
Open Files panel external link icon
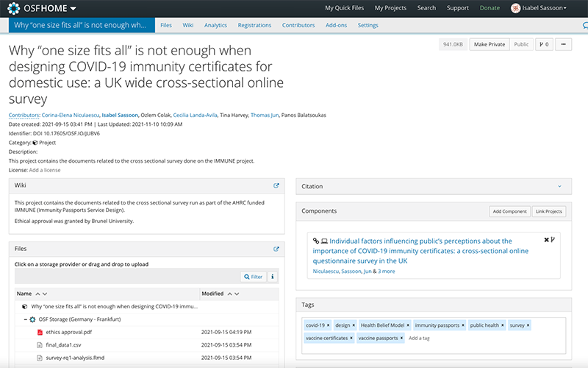[276, 249]
